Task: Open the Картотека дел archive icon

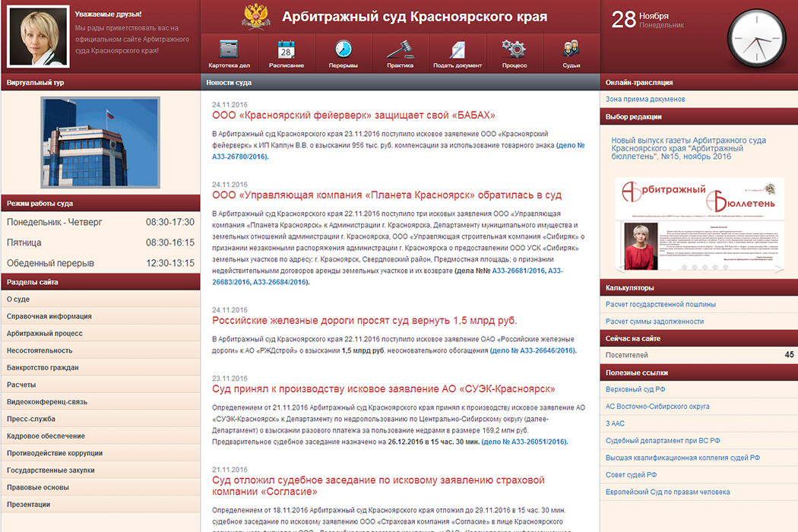Action: coord(229,49)
